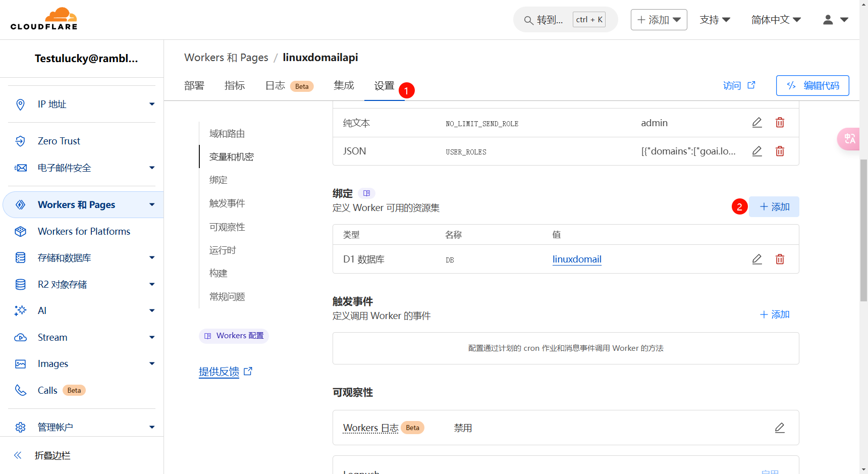Expand the AI menu arrow
868x474 pixels.
(x=152, y=311)
